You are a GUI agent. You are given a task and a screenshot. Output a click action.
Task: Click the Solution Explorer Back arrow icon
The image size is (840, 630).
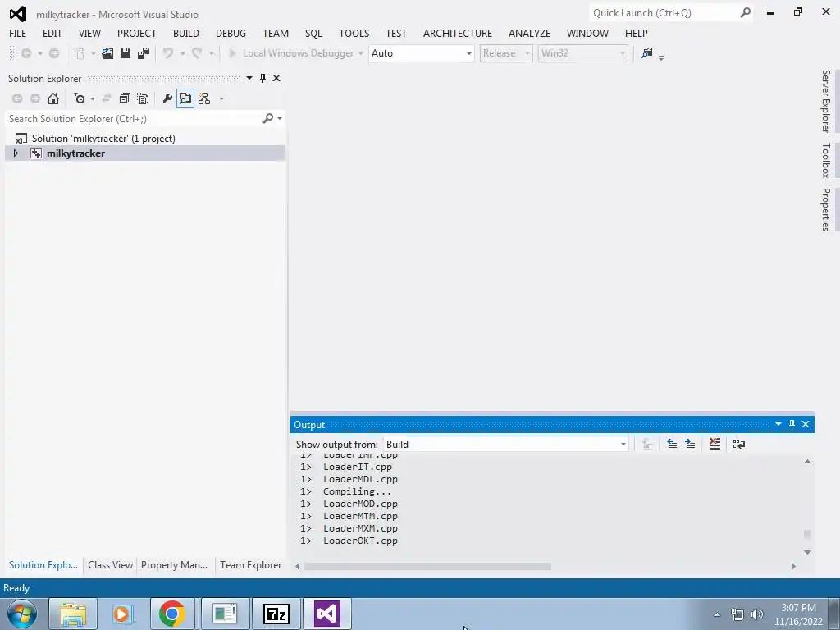(17, 98)
